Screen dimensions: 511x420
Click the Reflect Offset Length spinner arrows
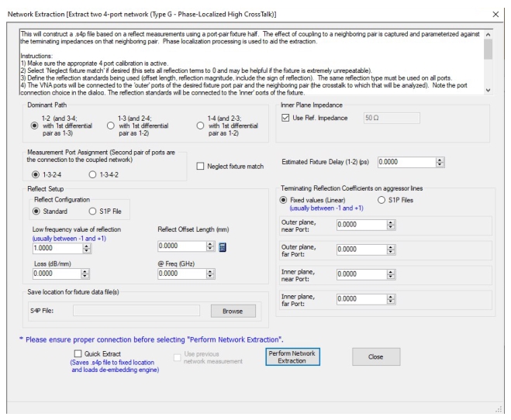pos(210,246)
